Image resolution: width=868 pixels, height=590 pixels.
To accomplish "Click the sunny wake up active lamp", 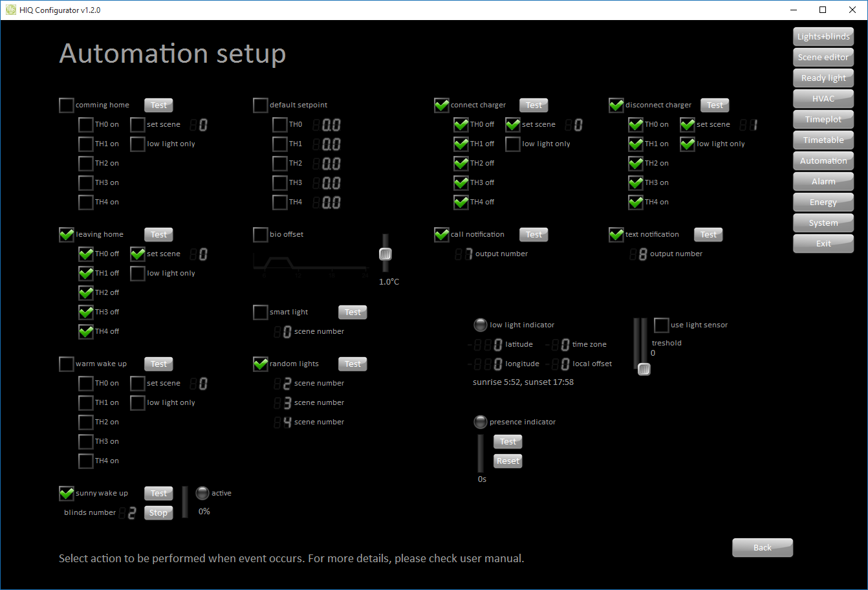I will pos(202,493).
